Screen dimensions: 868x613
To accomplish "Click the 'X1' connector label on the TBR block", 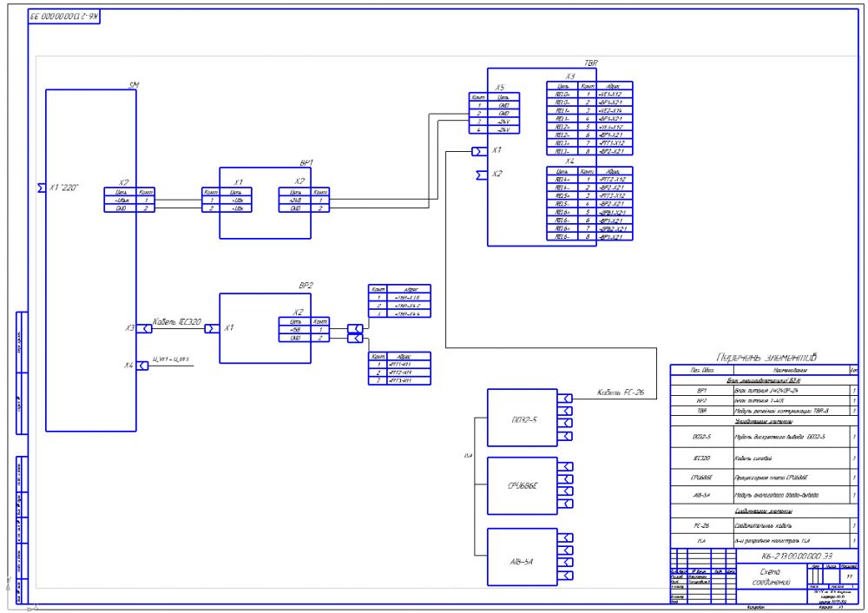I will 497,150.
